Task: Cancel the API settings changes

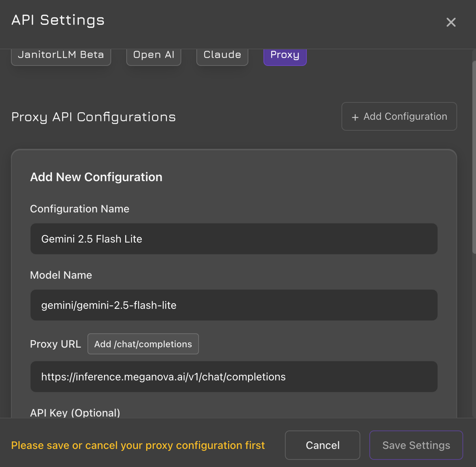Action: pyautogui.click(x=322, y=445)
